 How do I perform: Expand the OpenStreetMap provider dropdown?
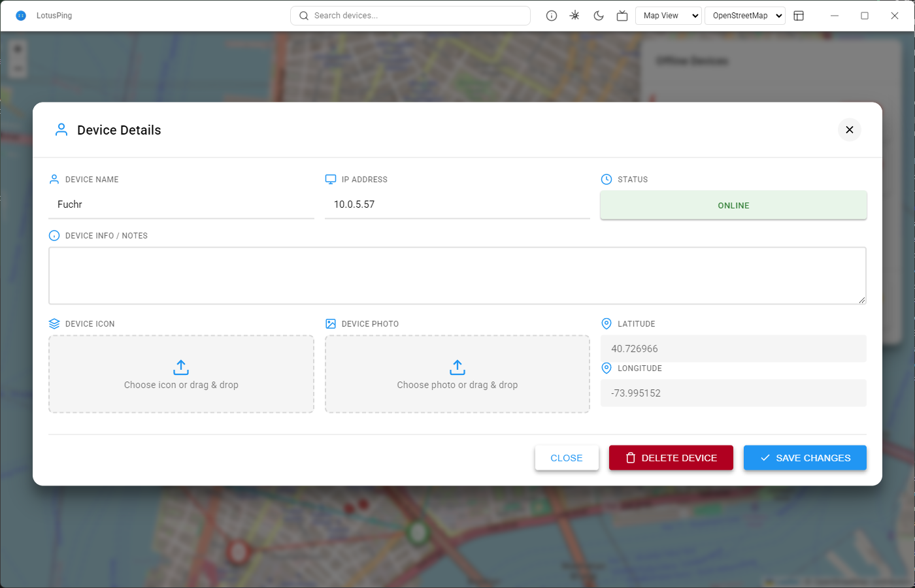(x=745, y=16)
